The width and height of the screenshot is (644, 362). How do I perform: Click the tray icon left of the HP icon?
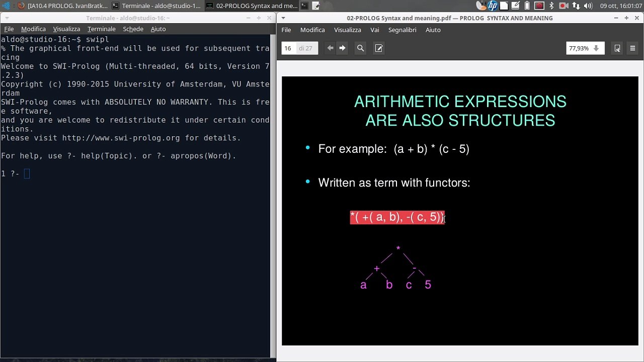(x=481, y=6)
